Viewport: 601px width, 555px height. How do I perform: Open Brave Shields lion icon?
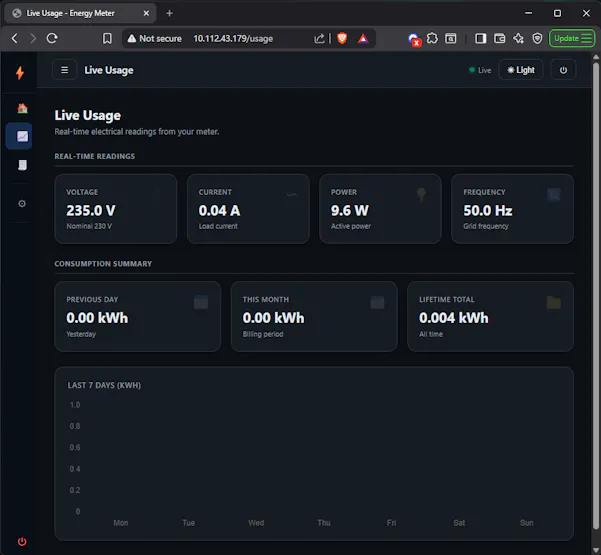342,38
